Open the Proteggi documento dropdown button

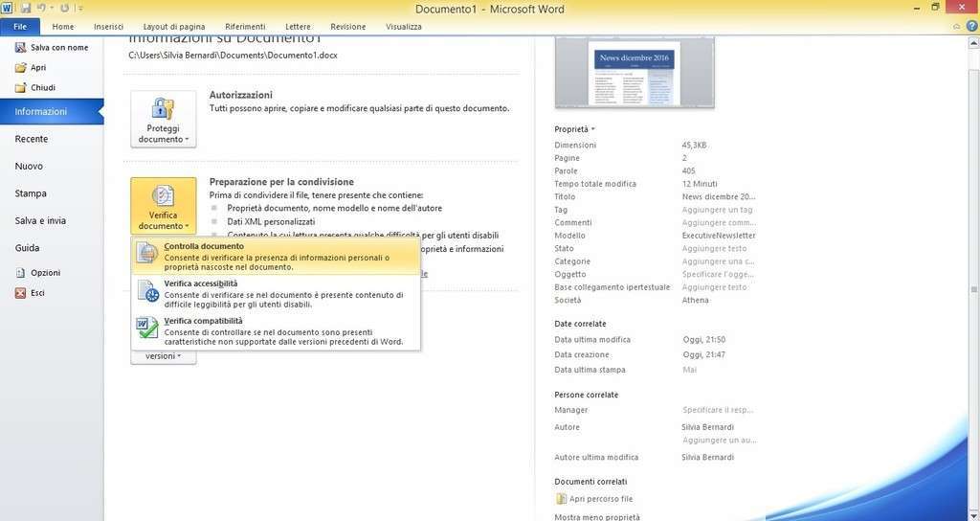pos(163,120)
